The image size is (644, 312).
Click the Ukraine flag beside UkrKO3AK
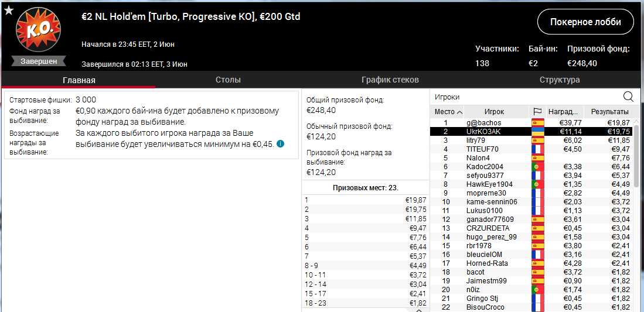tap(537, 131)
